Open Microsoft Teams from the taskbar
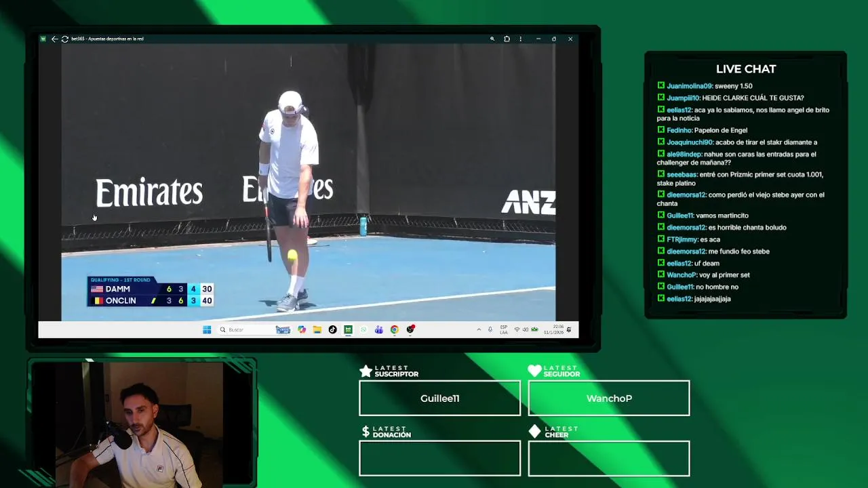Screen dimensions: 868x488 (379, 329)
